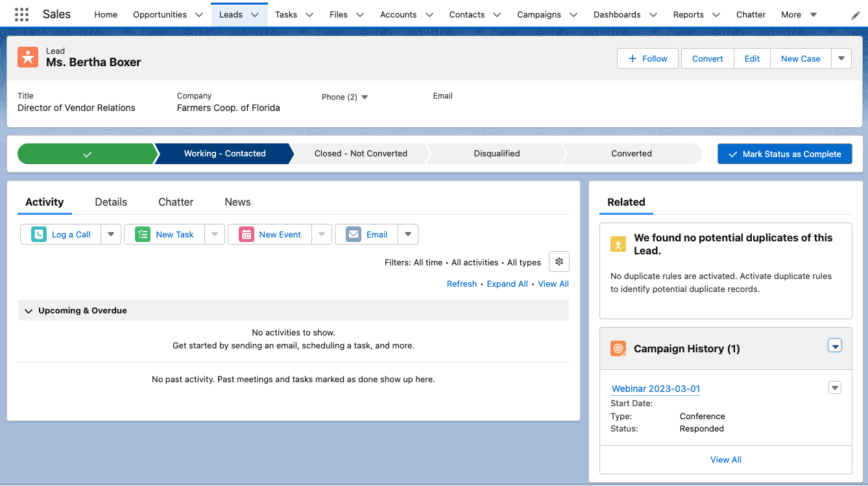Switch to the Details tab
This screenshot has width=868, height=486.
pyautogui.click(x=110, y=202)
